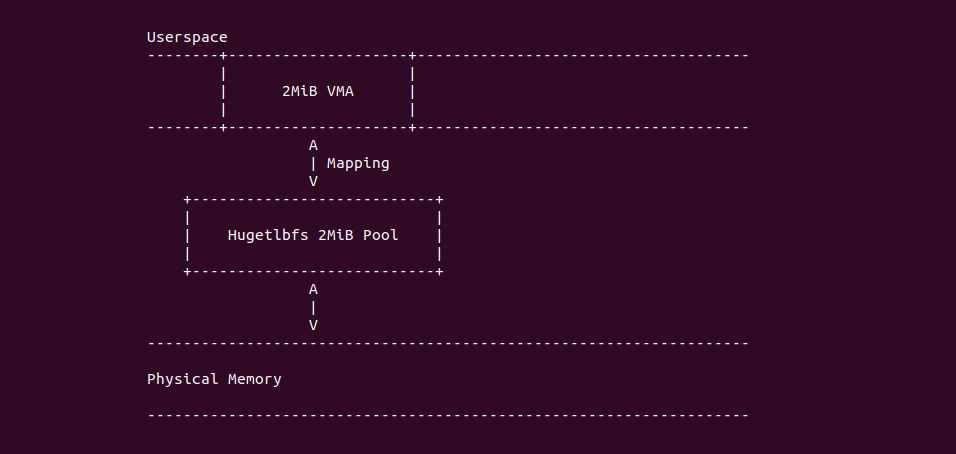This screenshot has height=454, width=956.
Task: Click the A arrowhead below the Hugetlbfs box
Action: click(313, 289)
